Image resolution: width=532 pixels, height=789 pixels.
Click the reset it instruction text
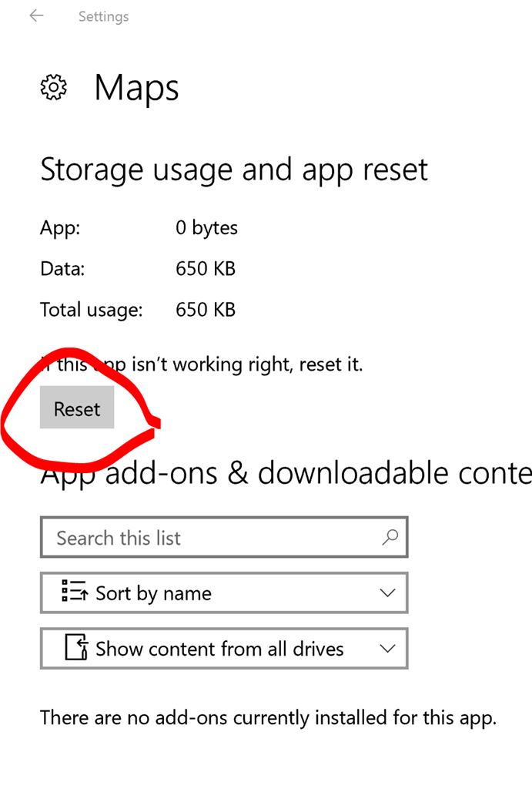[202, 364]
